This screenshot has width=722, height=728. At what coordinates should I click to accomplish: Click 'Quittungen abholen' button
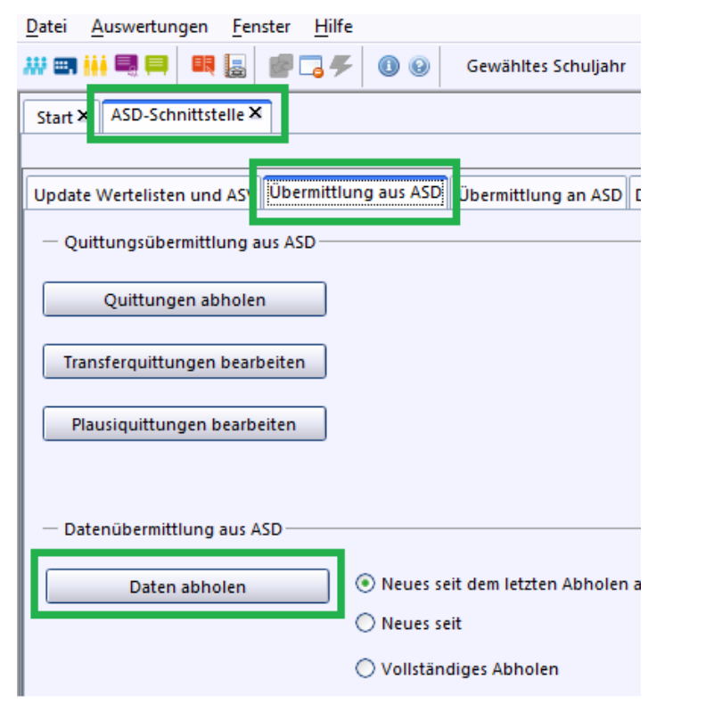[x=185, y=300]
